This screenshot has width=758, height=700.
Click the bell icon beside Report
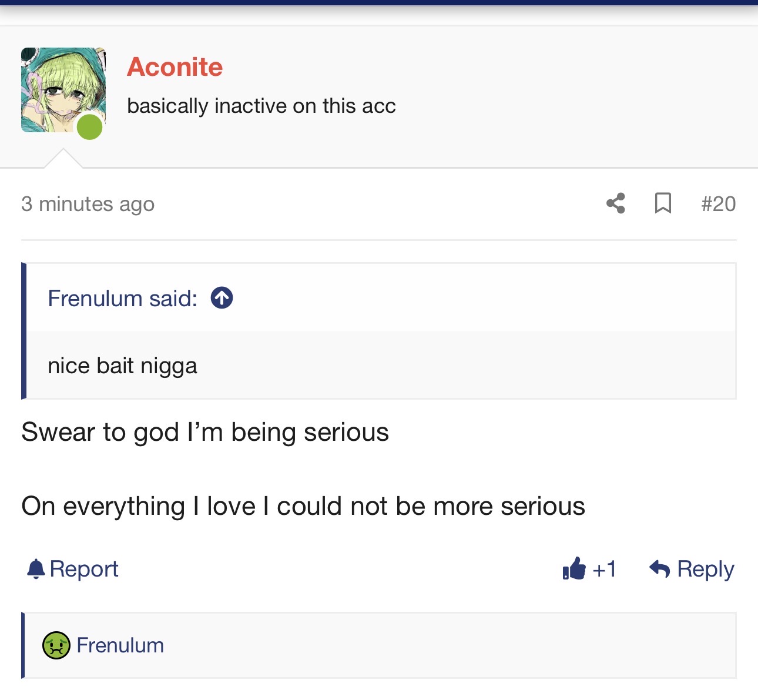pos(36,568)
